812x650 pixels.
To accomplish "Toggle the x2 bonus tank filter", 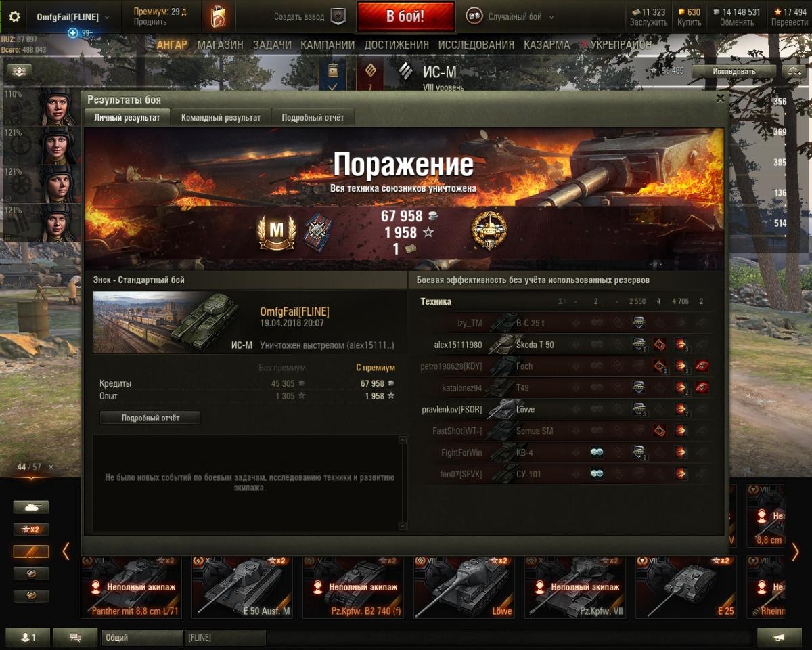I will pyautogui.click(x=31, y=529).
